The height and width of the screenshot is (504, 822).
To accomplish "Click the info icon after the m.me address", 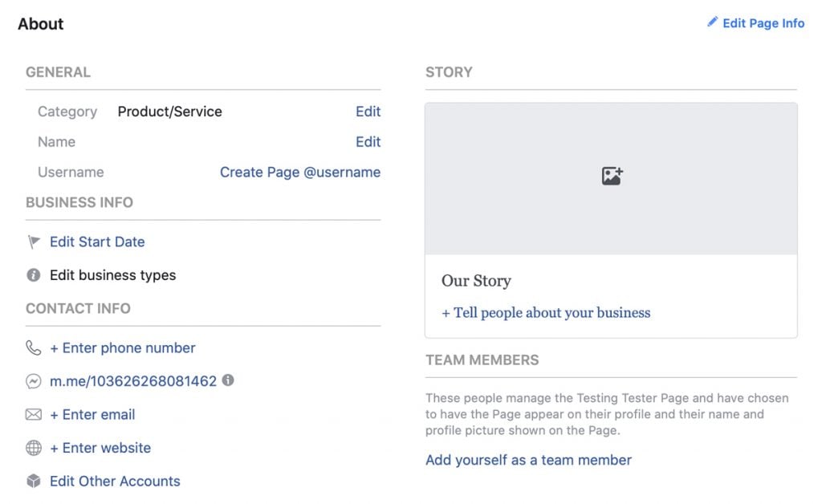I will tap(228, 380).
